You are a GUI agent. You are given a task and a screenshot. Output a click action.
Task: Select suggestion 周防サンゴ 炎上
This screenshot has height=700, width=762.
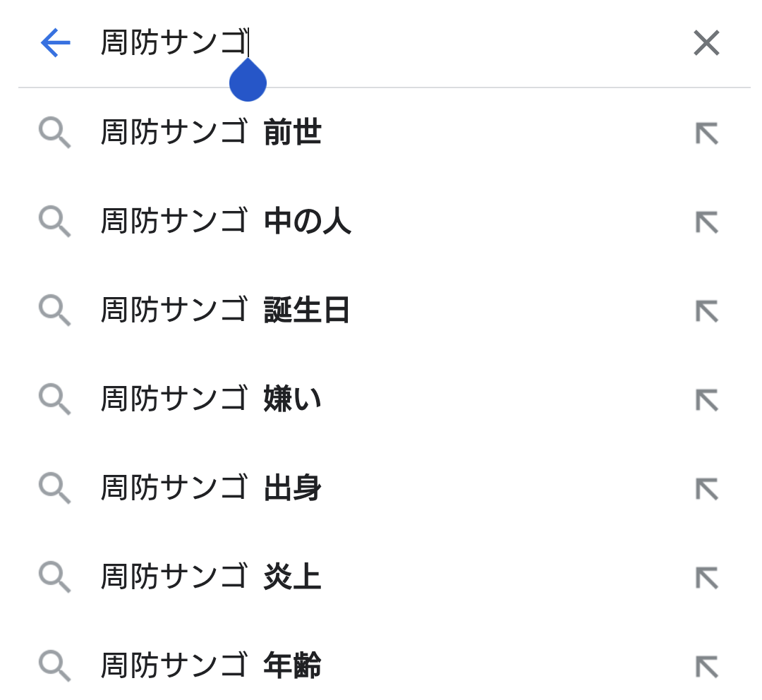pyautogui.click(x=384, y=577)
